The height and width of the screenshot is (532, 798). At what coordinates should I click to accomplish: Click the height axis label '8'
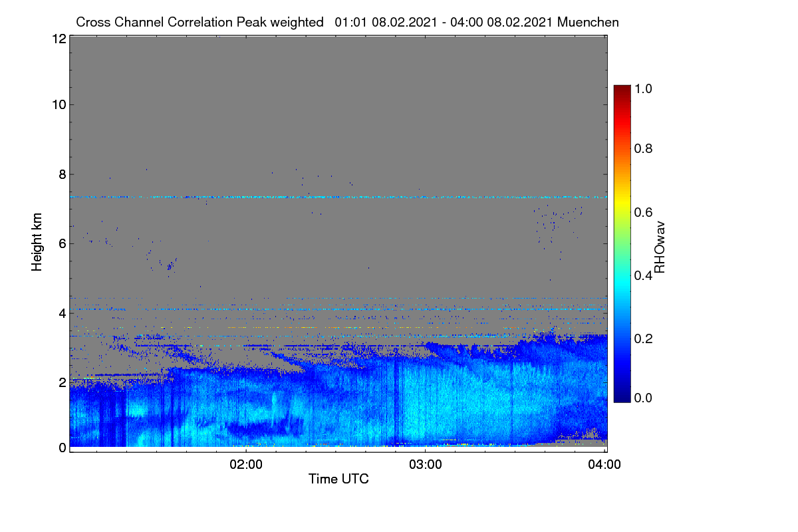pos(62,174)
